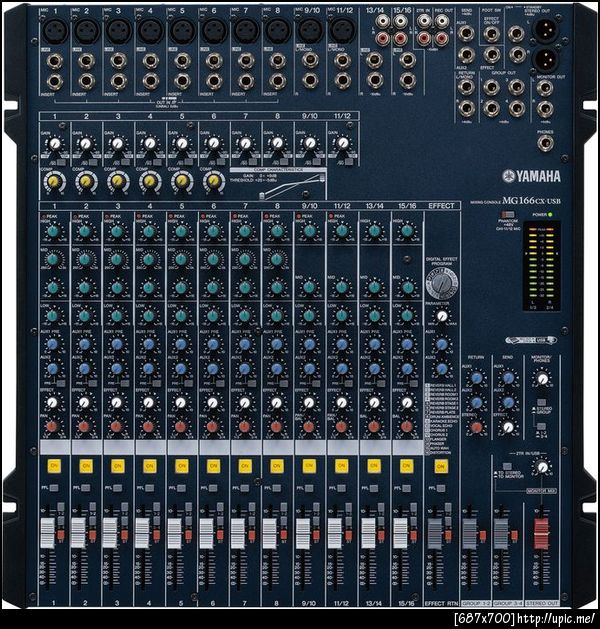Click the Stereo Out L XLR connector

pyautogui.click(x=545, y=29)
